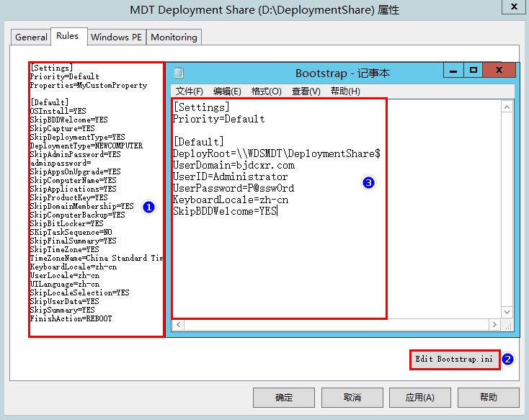Screen dimensions: 529x420
Task: Click the Edit Bootstrap.ini button
Action: 455,359
